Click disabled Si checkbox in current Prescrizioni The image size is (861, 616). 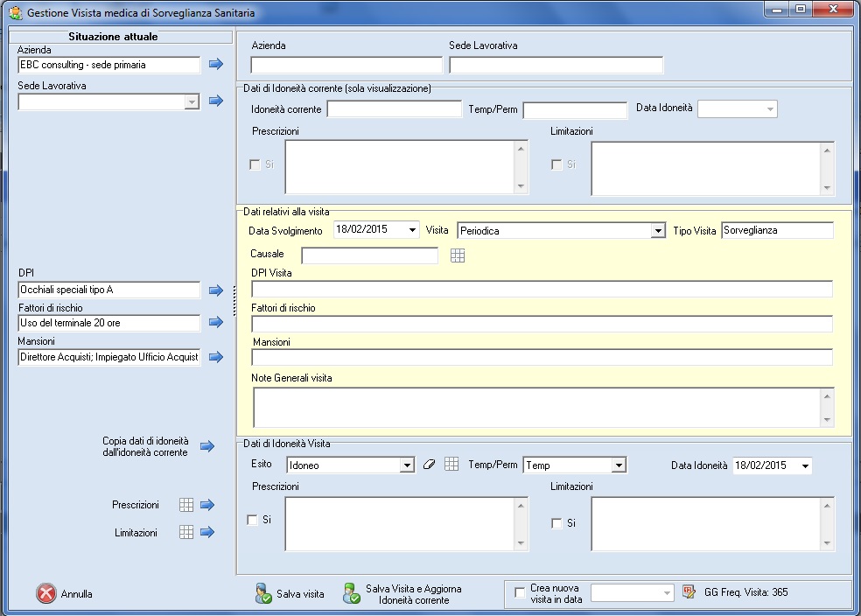pyautogui.click(x=255, y=164)
